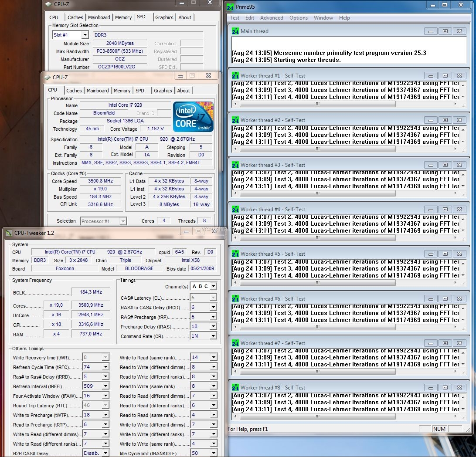Open the Help menu in Prime95

[x=344, y=18]
